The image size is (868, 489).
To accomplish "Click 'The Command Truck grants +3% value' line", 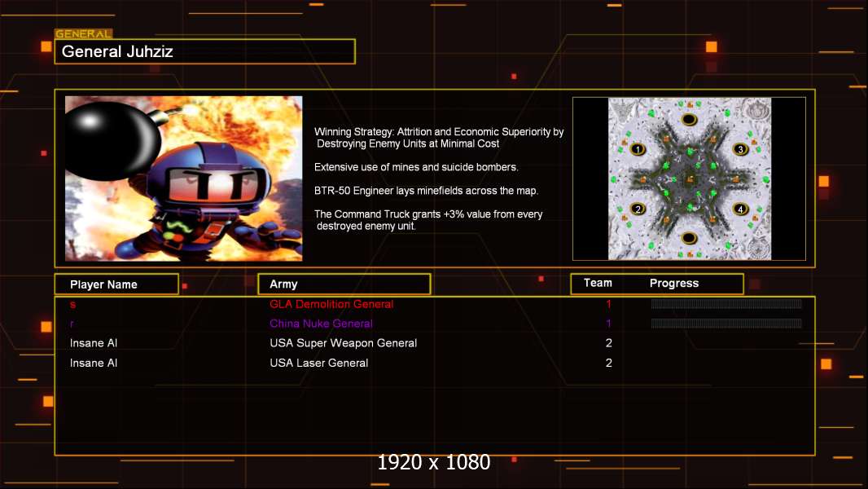I will click(428, 220).
